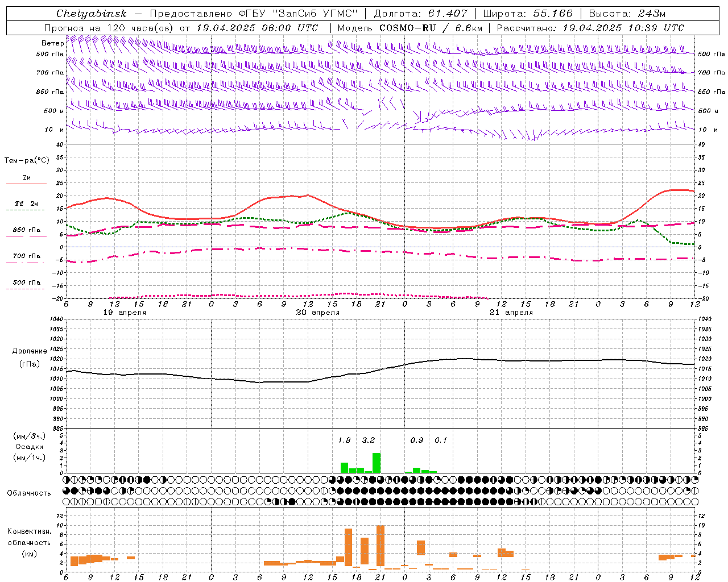Click the right-side 700 гПа wind label
This screenshot has height=582, width=728.
(712, 73)
